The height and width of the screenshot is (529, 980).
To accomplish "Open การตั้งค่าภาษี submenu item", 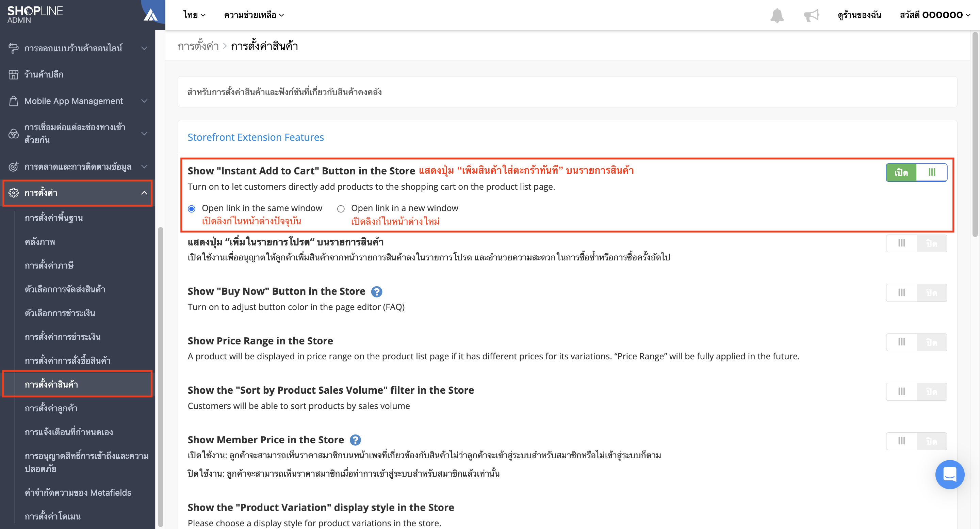I will 49,265.
